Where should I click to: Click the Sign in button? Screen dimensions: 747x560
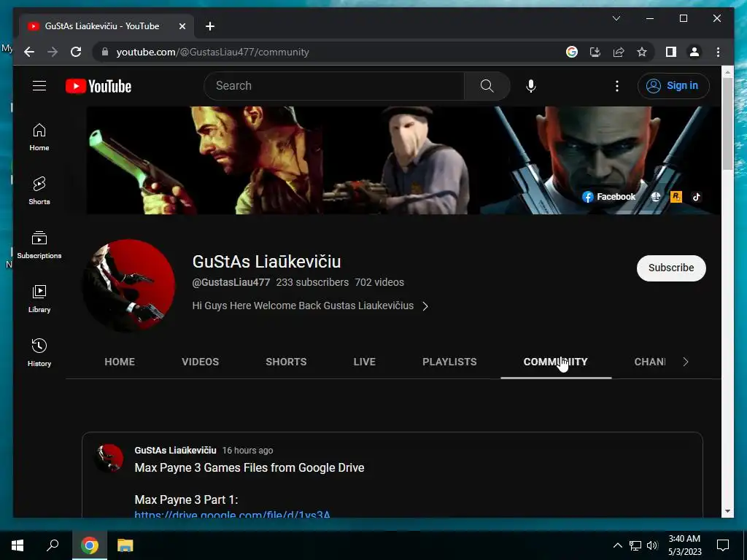(x=673, y=86)
